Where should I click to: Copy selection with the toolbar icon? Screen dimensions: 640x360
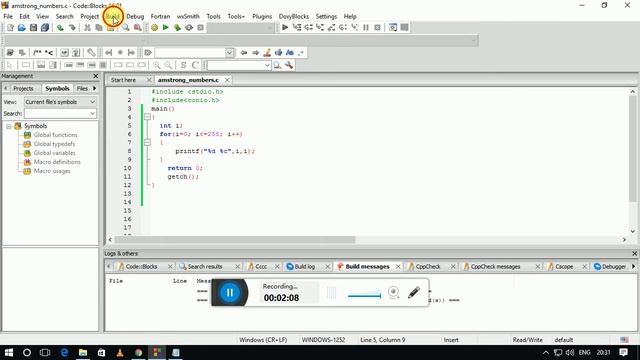99,27
